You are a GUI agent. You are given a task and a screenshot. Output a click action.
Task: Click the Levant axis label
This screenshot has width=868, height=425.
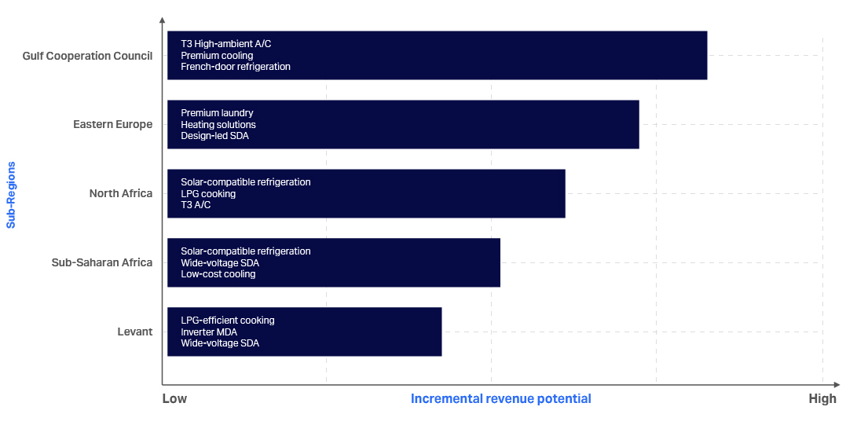(x=134, y=332)
